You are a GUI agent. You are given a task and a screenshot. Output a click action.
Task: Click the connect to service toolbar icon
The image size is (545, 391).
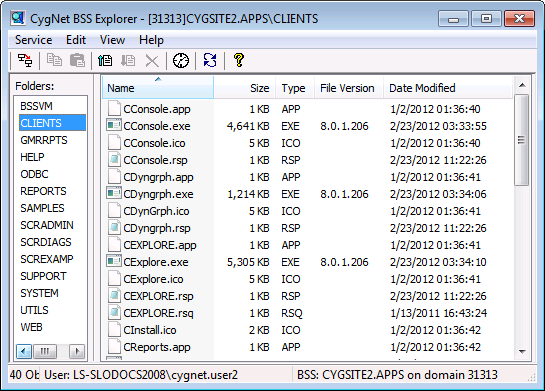pyautogui.click(x=25, y=60)
